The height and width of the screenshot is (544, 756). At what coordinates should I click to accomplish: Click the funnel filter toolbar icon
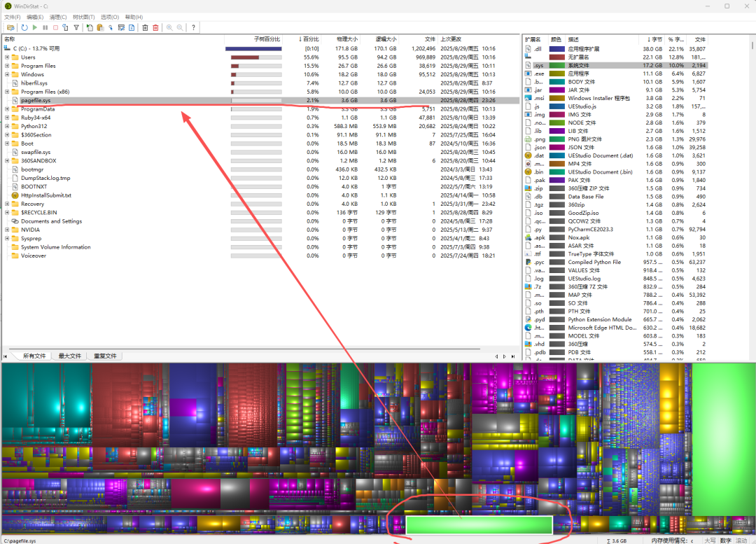(76, 27)
